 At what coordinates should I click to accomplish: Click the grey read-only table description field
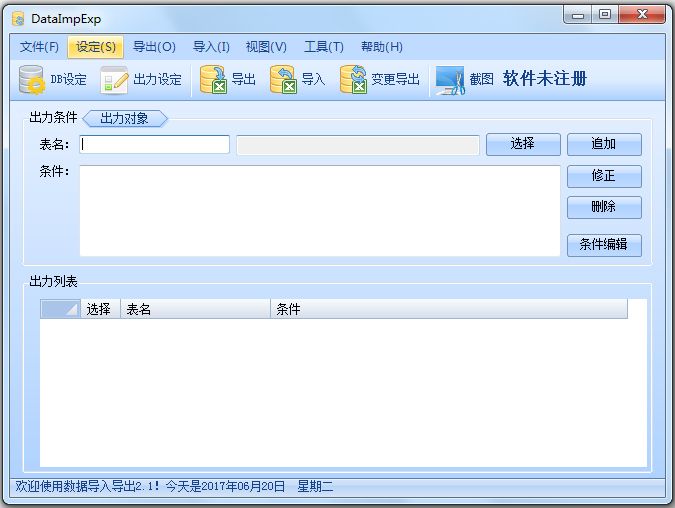[358, 145]
